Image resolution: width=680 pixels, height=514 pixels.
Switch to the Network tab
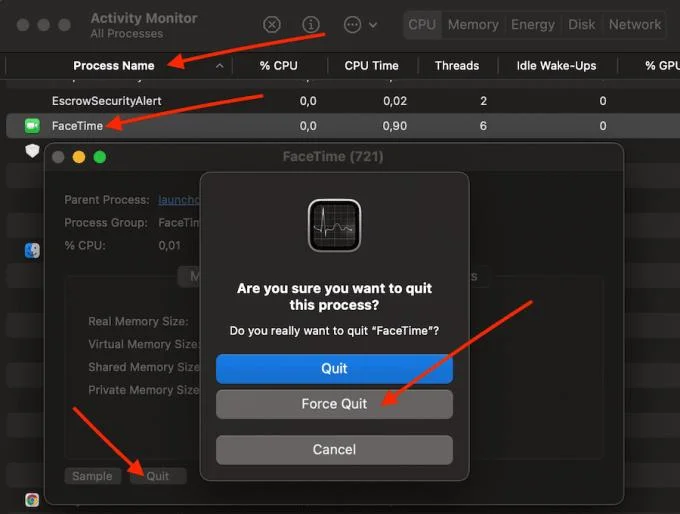(x=635, y=25)
